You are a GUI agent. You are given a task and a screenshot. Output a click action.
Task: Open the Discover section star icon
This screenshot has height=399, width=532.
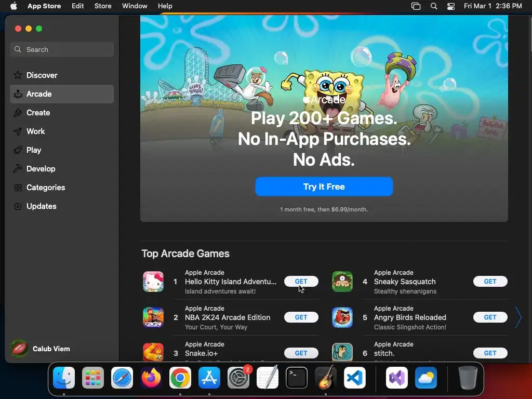coord(18,75)
